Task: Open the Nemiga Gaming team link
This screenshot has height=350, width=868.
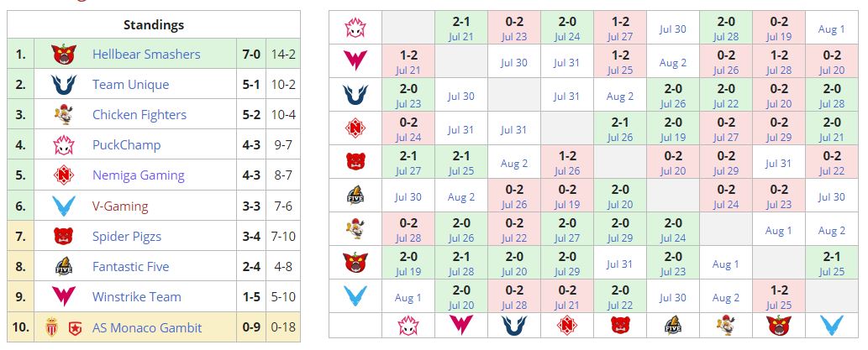Action: click(138, 175)
